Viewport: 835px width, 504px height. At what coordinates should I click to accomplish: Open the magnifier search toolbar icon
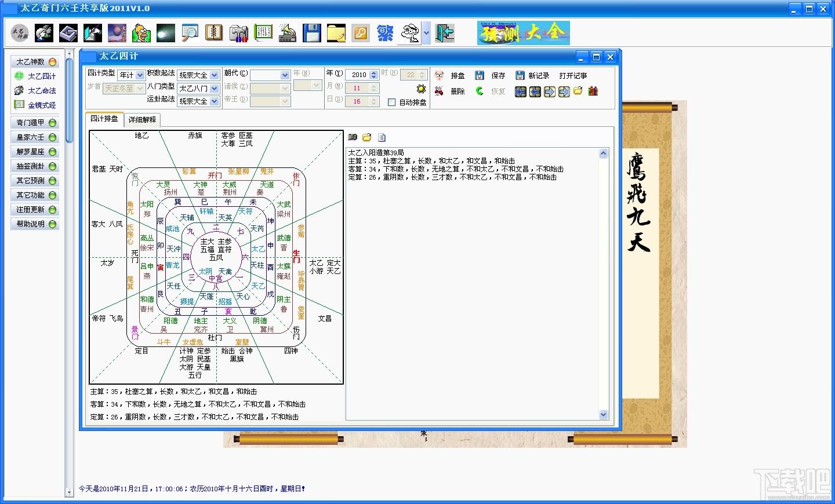190,33
